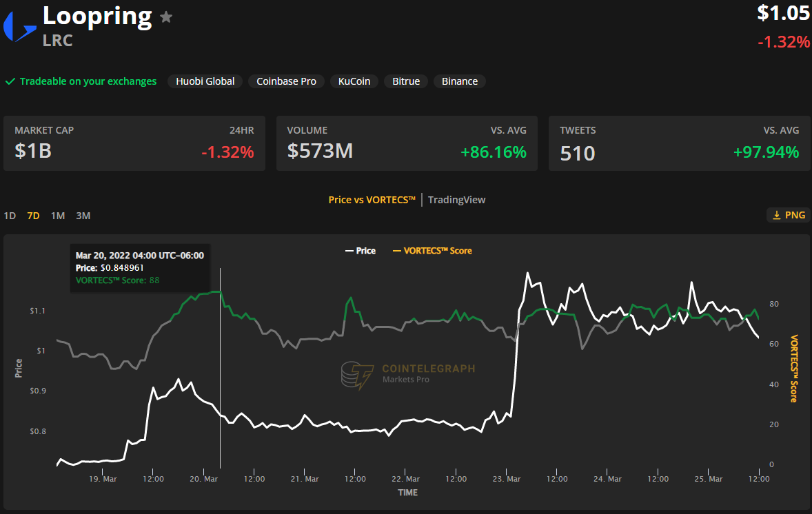The height and width of the screenshot is (514, 812).
Task: Switch to the TradingView chart tab
Action: tap(456, 200)
